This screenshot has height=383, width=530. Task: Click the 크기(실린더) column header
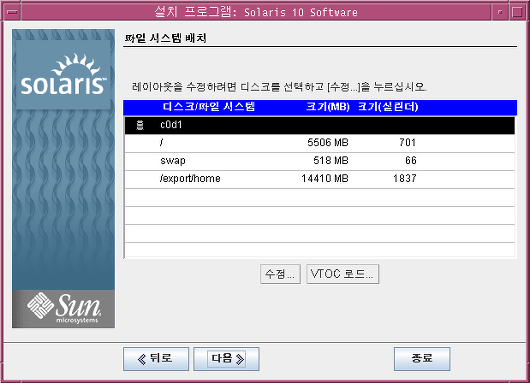388,107
